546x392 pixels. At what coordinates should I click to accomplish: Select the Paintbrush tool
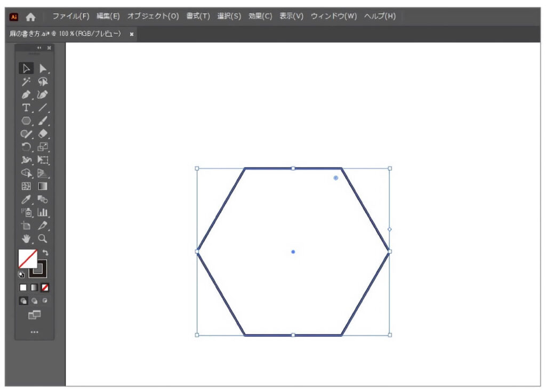click(x=43, y=121)
